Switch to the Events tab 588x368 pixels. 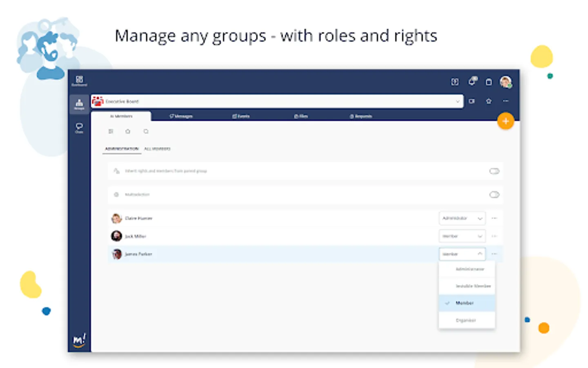pyautogui.click(x=241, y=116)
